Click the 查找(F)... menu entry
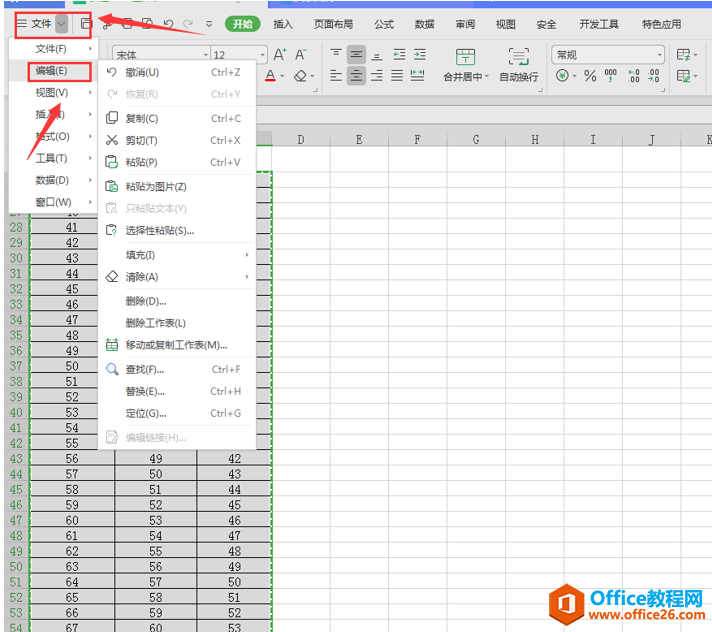Screen dimensions: 712x632 click(144, 369)
